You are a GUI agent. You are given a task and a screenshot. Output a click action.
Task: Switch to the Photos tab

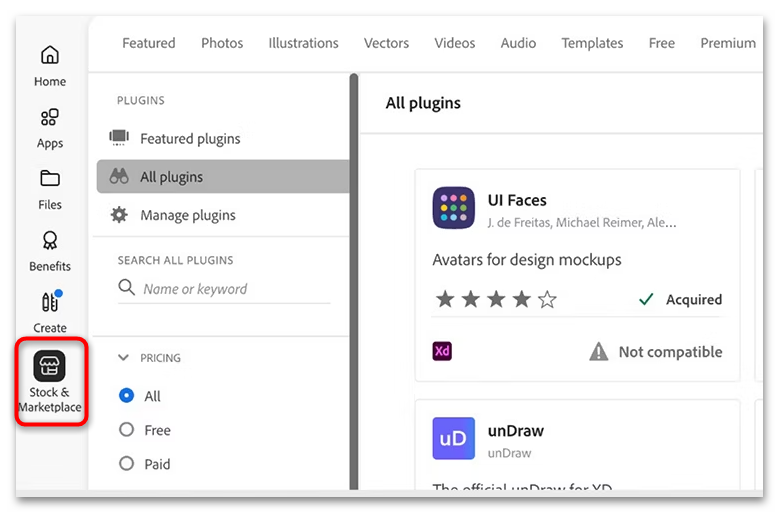coord(222,43)
